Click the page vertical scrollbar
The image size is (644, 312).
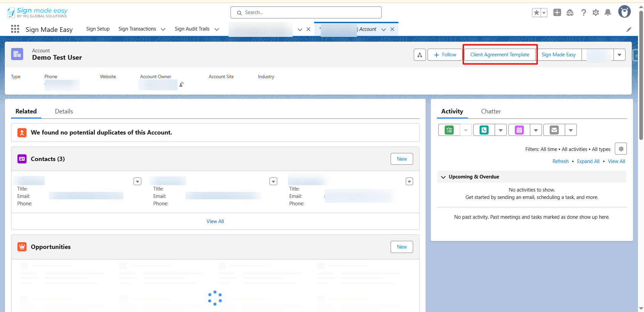[641, 75]
